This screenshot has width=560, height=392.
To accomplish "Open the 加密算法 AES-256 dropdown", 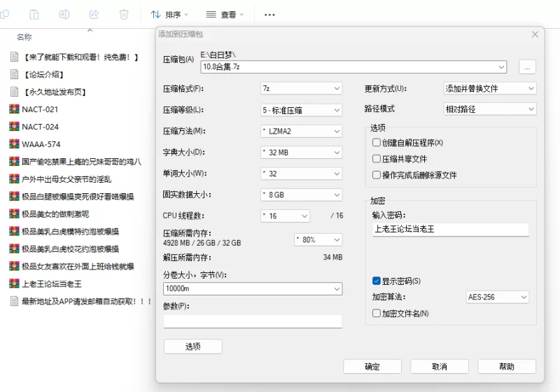I will (498, 297).
